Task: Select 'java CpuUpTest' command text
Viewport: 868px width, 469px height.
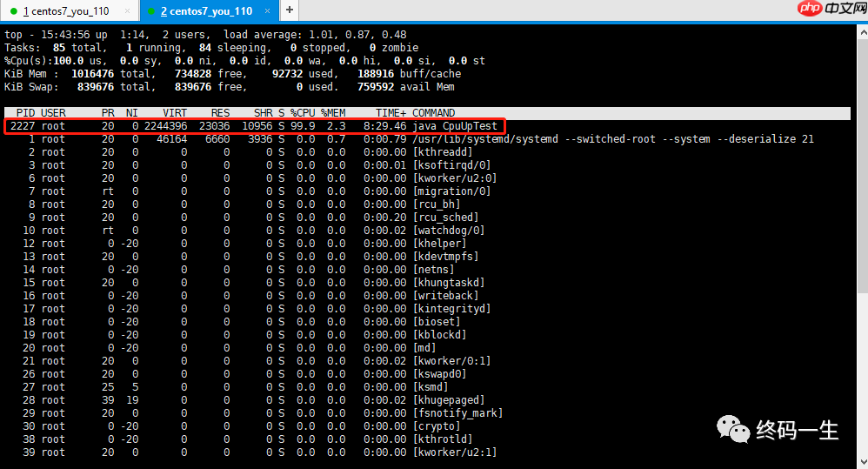Action: pyautogui.click(x=455, y=126)
